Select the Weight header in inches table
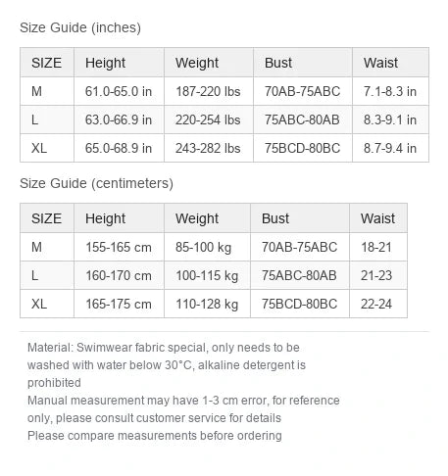The height and width of the screenshot is (476, 448). coord(209,63)
